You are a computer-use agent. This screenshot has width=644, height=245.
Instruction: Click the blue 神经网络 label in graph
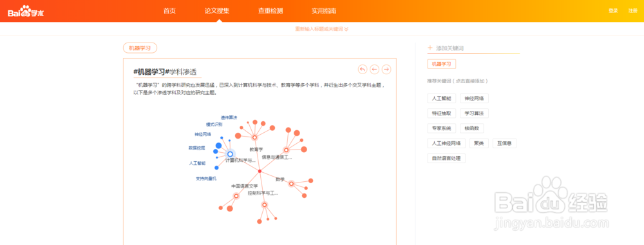point(203,134)
